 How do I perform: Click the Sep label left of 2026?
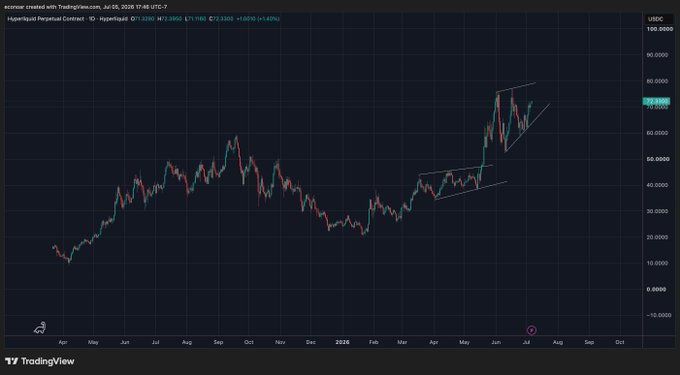pos(218,342)
